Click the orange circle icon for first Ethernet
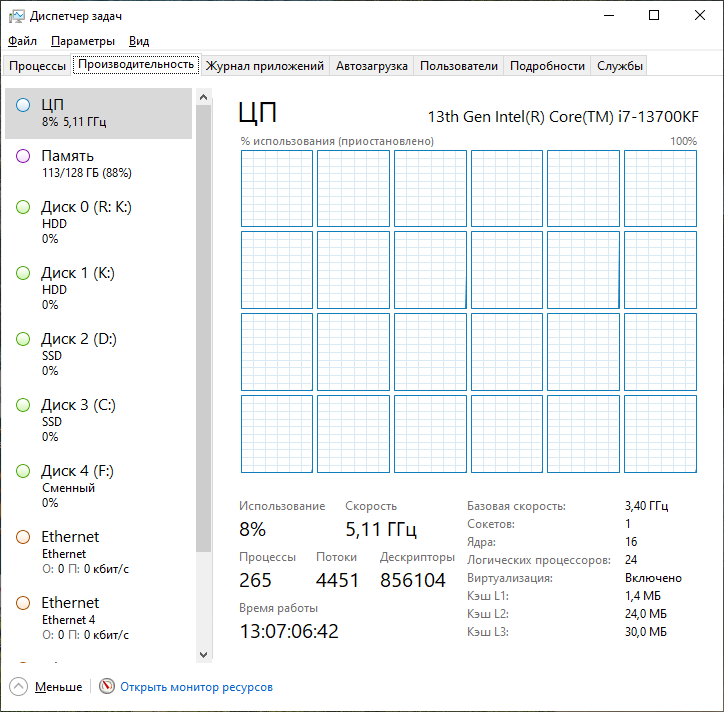Image resolution: width=724 pixels, height=712 pixels. [23, 537]
